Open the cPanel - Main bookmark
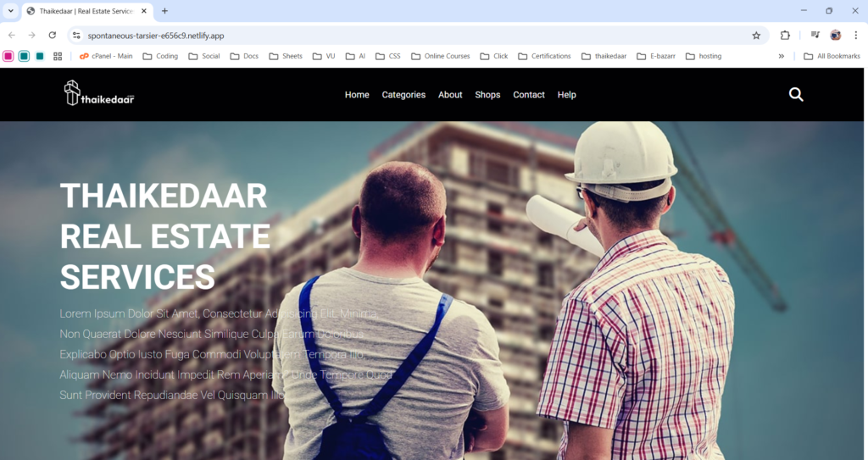868x460 pixels. coord(106,57)
